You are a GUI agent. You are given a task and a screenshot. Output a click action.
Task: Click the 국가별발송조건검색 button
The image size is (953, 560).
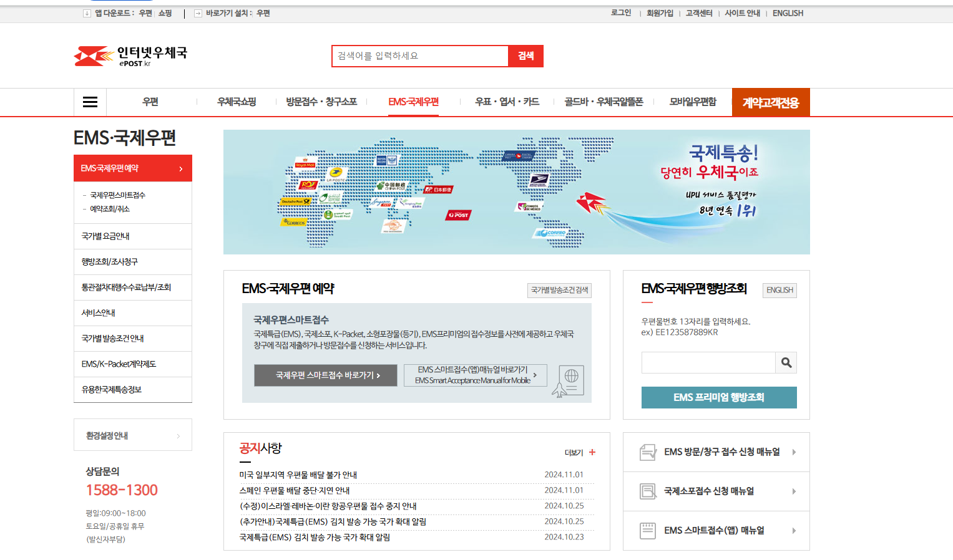tap(559, 290)
